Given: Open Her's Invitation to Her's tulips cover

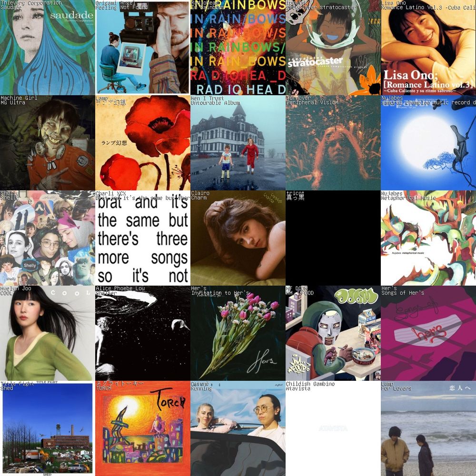Looking at the screenshot, I should pyautogui.click(x=238, y=333).
